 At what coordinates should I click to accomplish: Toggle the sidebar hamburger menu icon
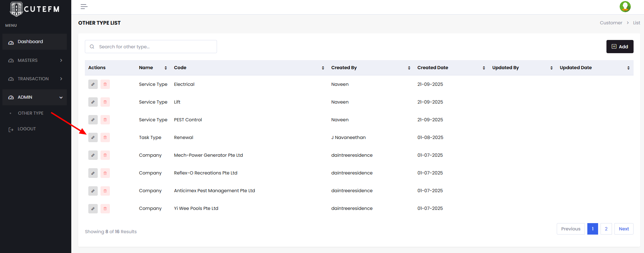[84, 7]
